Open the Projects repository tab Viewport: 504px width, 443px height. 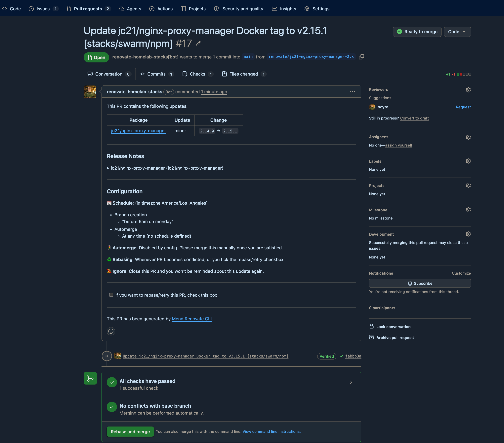(193, 9)
